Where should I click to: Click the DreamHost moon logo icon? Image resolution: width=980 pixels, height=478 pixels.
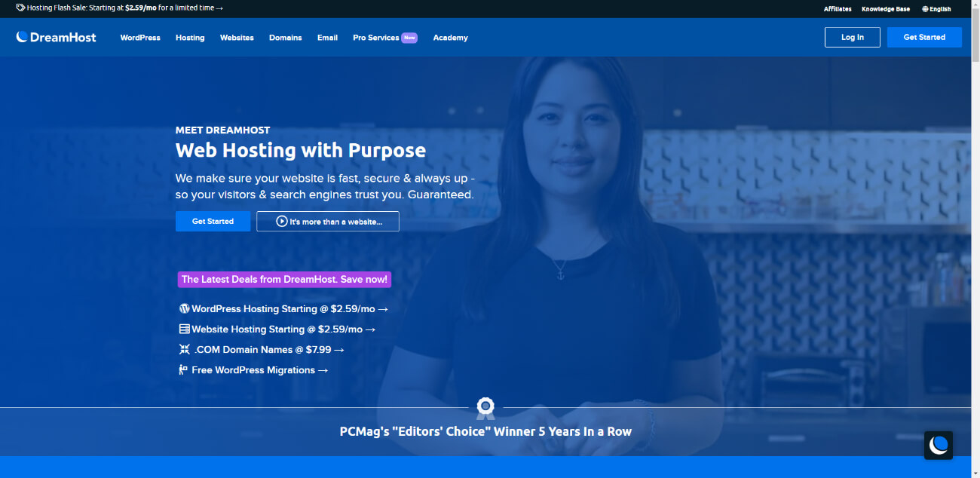click(x=22, y=37)
